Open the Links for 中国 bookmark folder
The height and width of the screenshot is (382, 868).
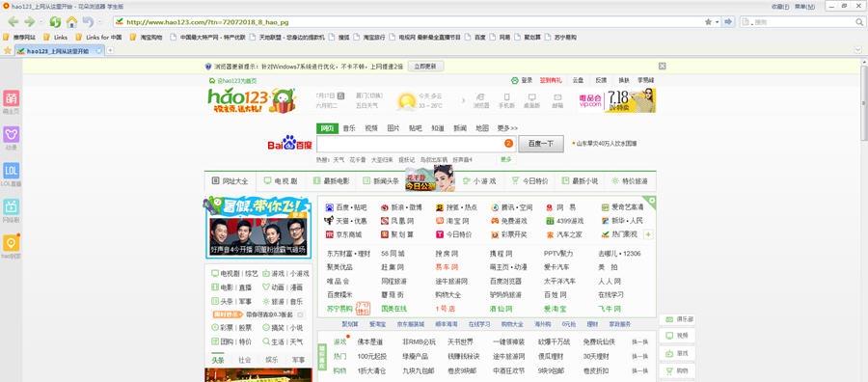tap(98, 38)
